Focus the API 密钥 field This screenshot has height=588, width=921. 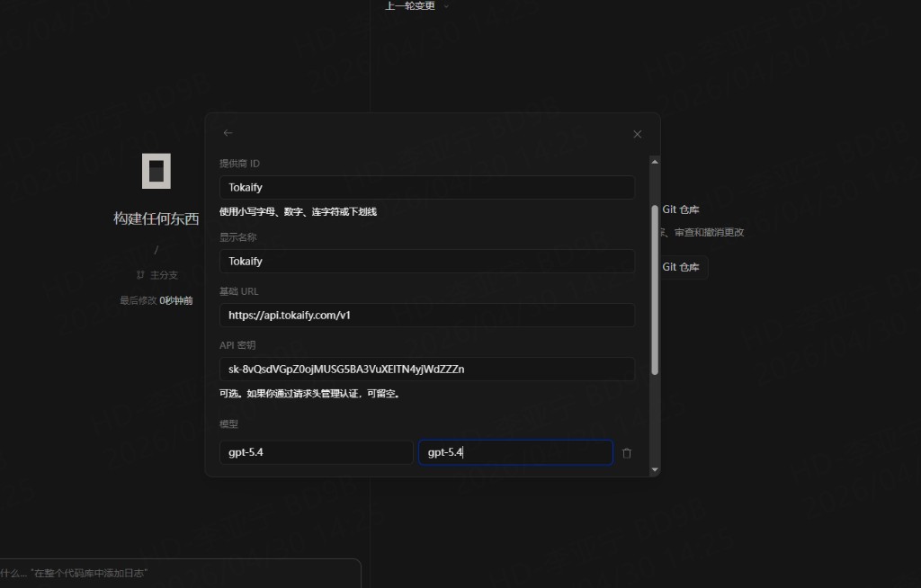tap(427, 370)
